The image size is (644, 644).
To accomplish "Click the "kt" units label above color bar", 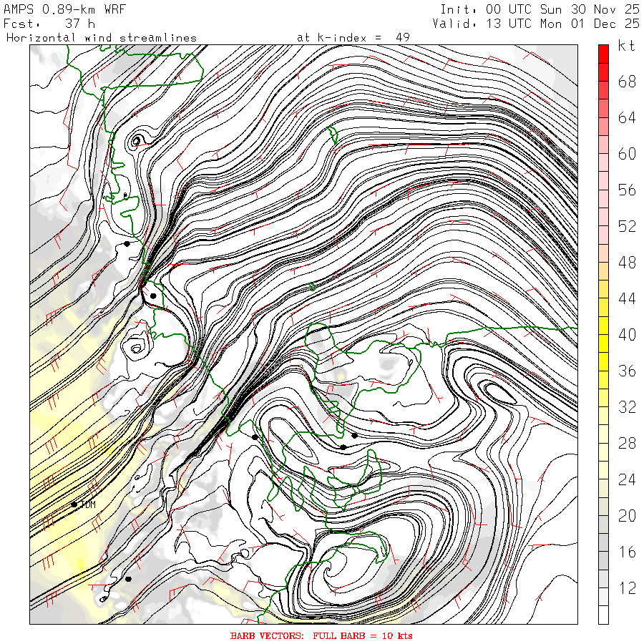I will click(x=627, y=46).
